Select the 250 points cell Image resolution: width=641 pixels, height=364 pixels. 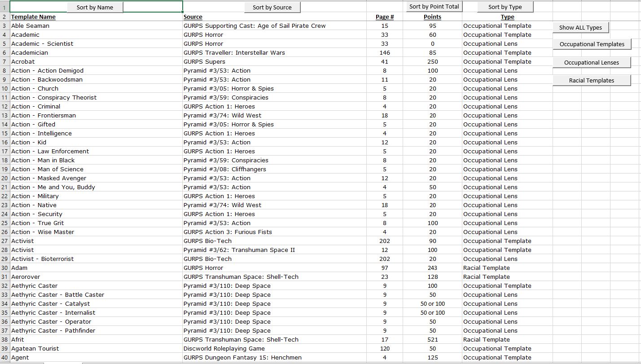(x=432, y=61)
